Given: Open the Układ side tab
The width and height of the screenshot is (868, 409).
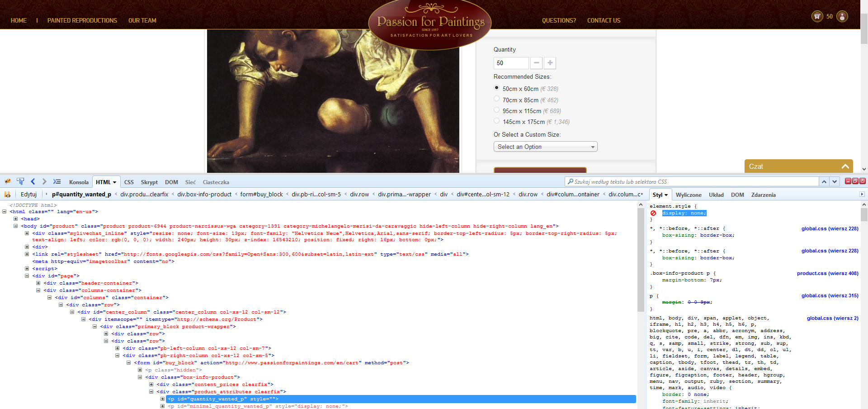Looking at the screenshot, I should click(x=716, y=195).
